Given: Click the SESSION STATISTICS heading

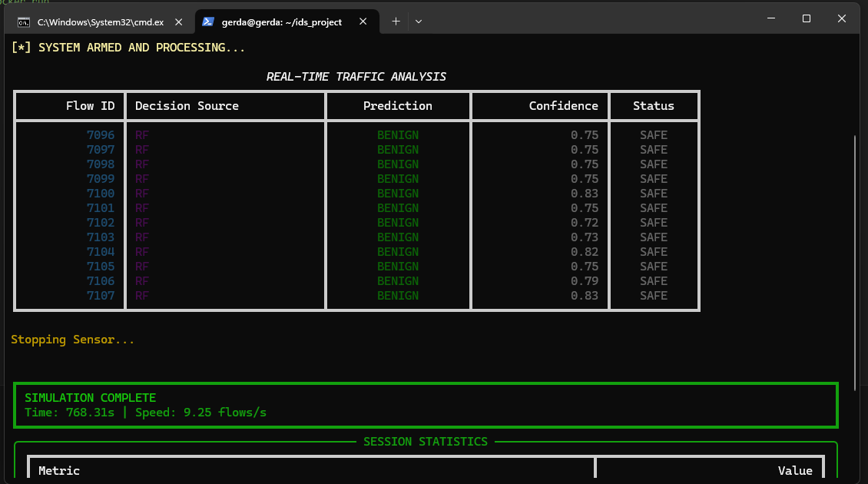Looking at the screenshot, I should [425, 442].
